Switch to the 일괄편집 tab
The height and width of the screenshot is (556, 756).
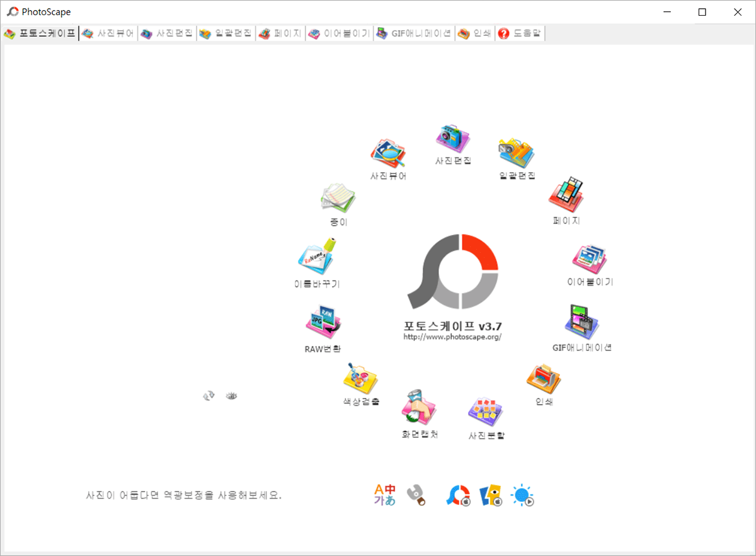tap(226, 33)
